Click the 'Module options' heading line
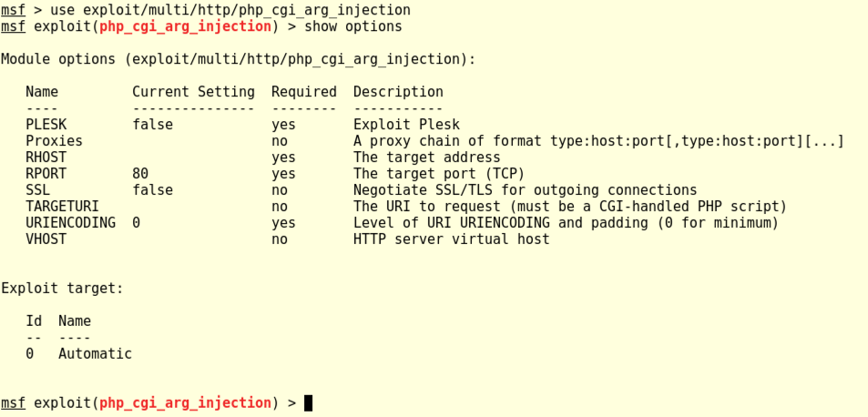 pos(238,59)
